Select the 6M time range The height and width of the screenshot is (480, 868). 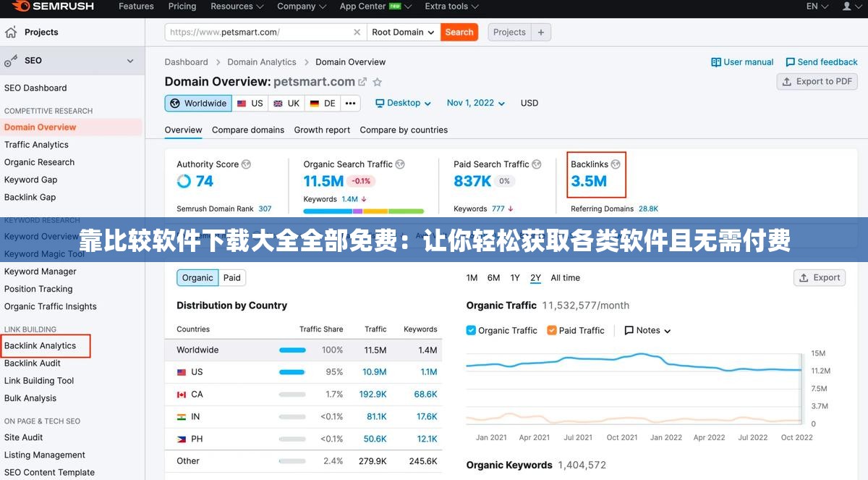click(493, 278)
